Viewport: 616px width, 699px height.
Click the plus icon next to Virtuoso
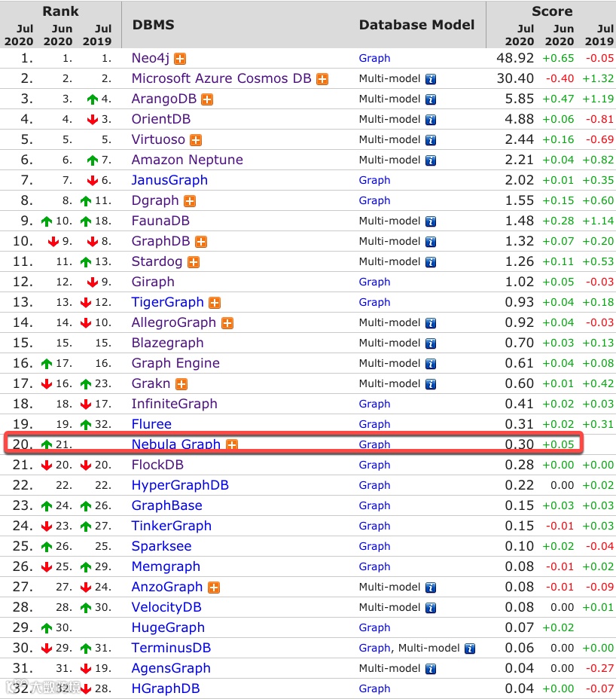pos(196,140)
